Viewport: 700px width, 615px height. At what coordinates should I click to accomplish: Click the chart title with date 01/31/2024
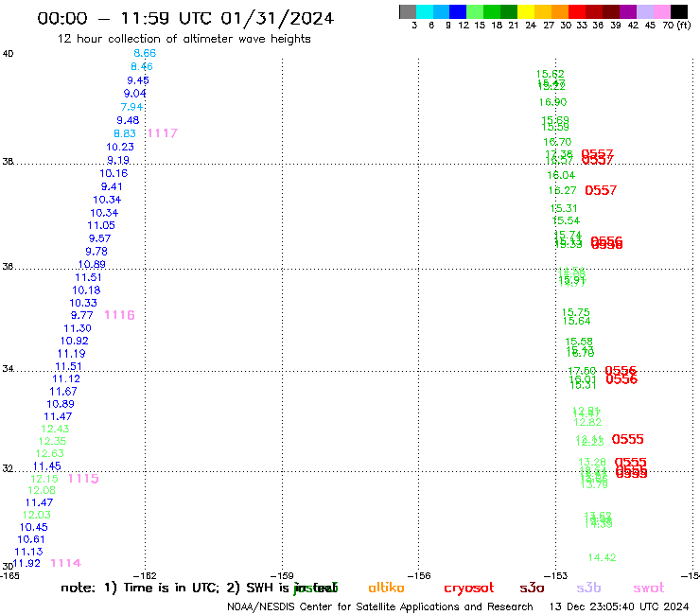tap(185, 18)
